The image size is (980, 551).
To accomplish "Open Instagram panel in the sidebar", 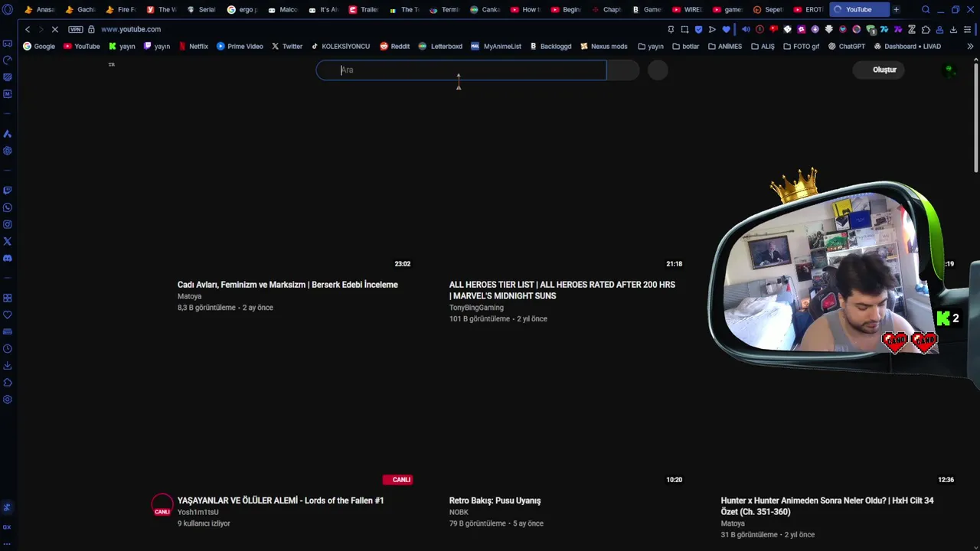I will point(8,224).
